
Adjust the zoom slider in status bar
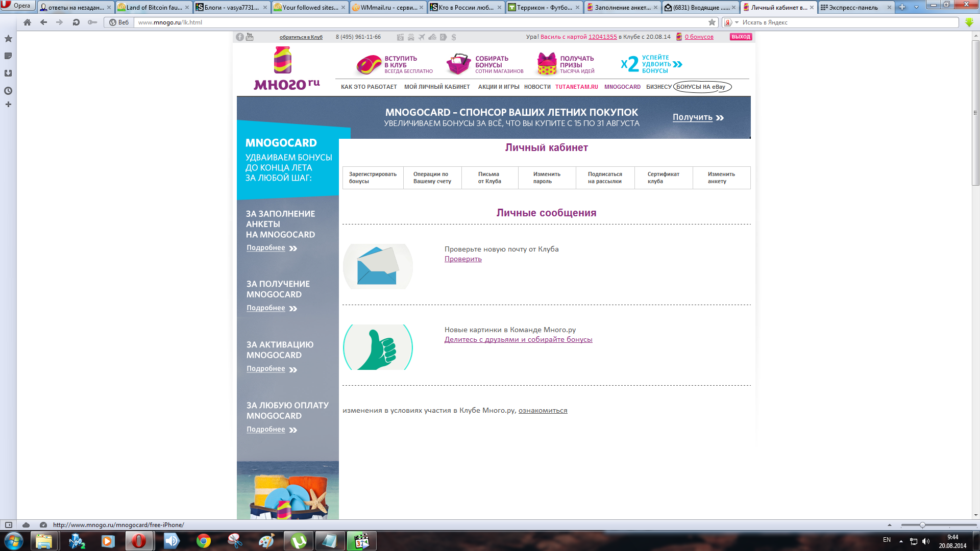click(x=922, y=525)
